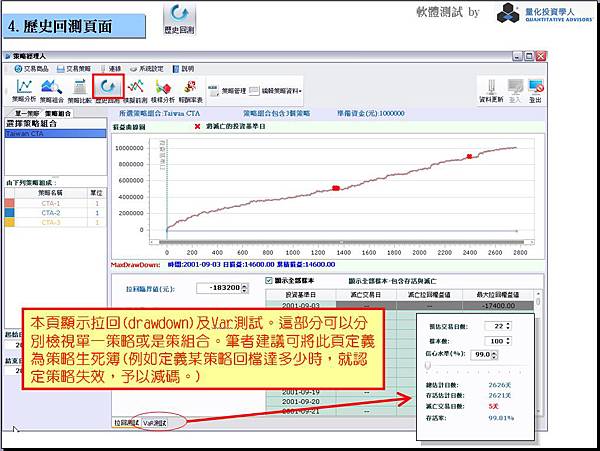Open the 交易策略 menu

click(x=78, y=69)
